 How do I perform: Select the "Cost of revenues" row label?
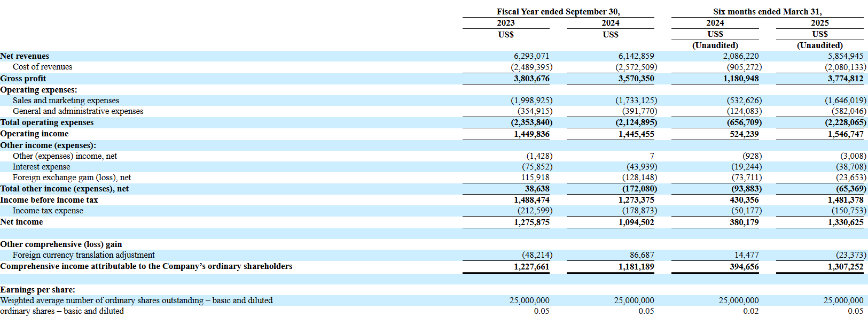[x=42, y=67]
